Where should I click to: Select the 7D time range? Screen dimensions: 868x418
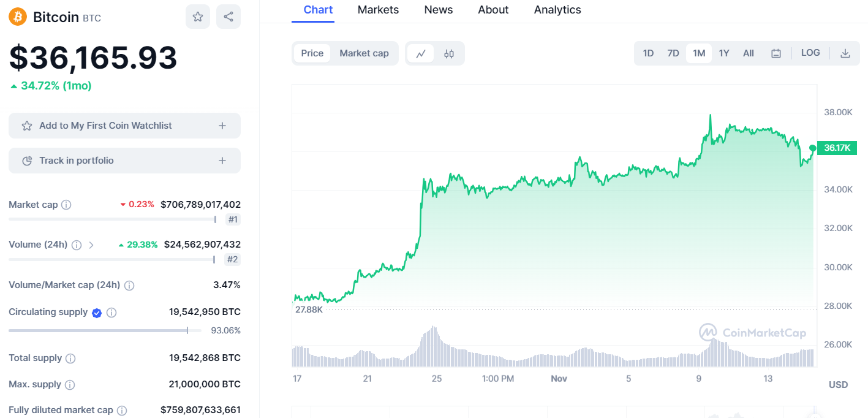(x=673, y=53)
